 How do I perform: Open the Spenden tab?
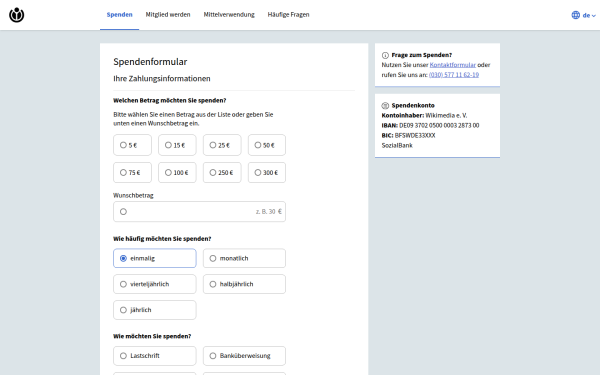(x=119, y=15)
